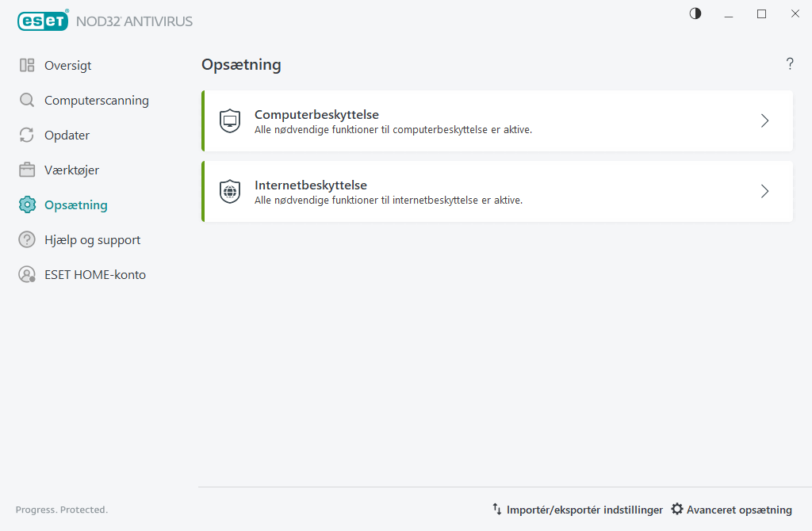Click the Opdater refresh arrows icon
812x531 pixels.
click(x=27, y=136)
